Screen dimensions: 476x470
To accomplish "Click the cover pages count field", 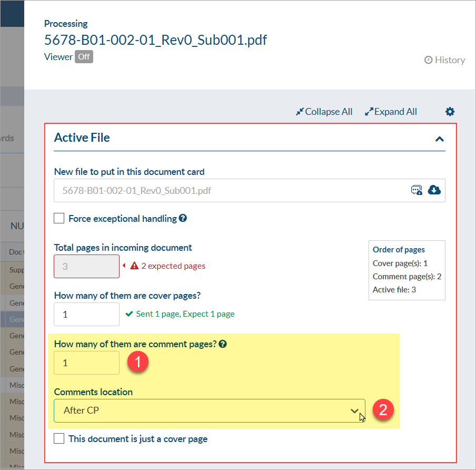I will [x=86, y=314].
